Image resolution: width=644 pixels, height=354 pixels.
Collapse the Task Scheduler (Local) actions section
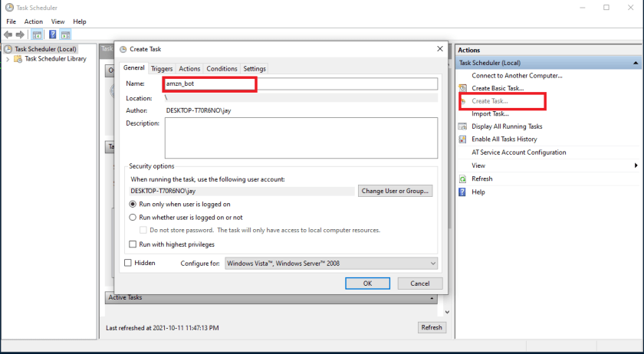[636, 64]
